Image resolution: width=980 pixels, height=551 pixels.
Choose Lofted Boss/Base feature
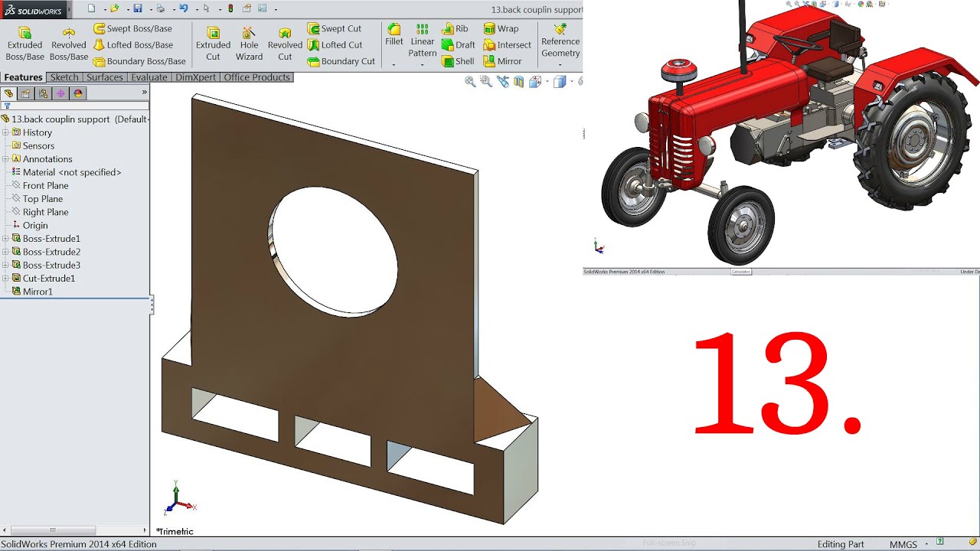click(x=132, y=45)
